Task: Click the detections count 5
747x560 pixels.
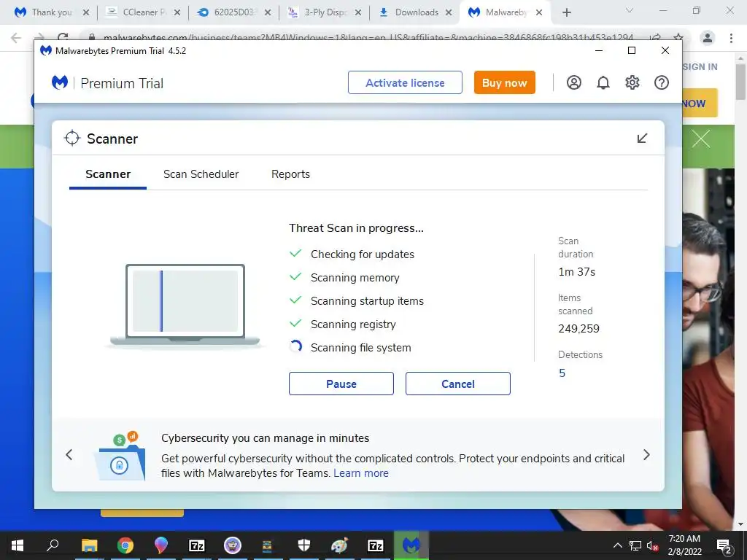Action: pos(562,373)
